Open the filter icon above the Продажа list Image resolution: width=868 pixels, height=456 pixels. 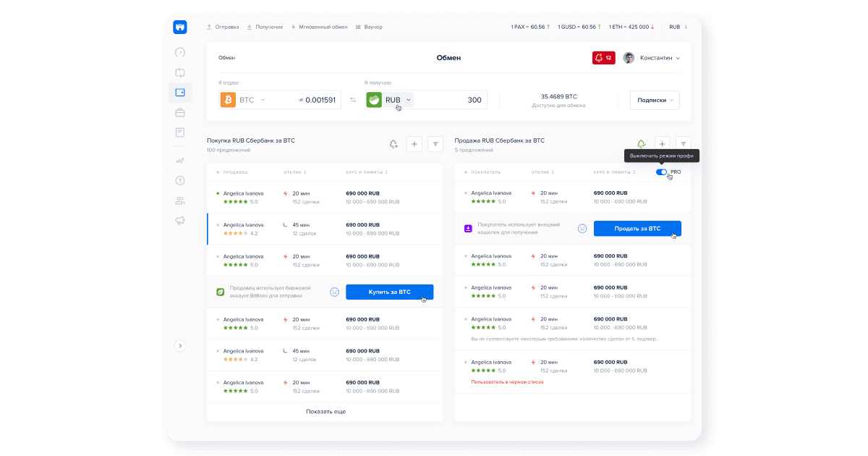click(683, 143)
